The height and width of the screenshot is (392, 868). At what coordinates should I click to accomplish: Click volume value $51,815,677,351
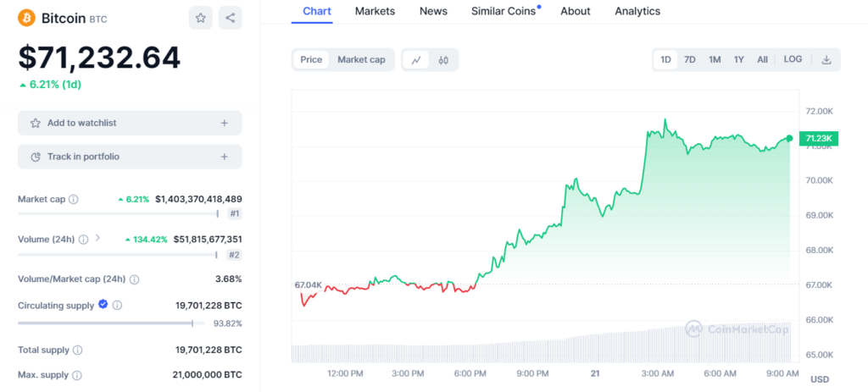[x=208, y=239]
